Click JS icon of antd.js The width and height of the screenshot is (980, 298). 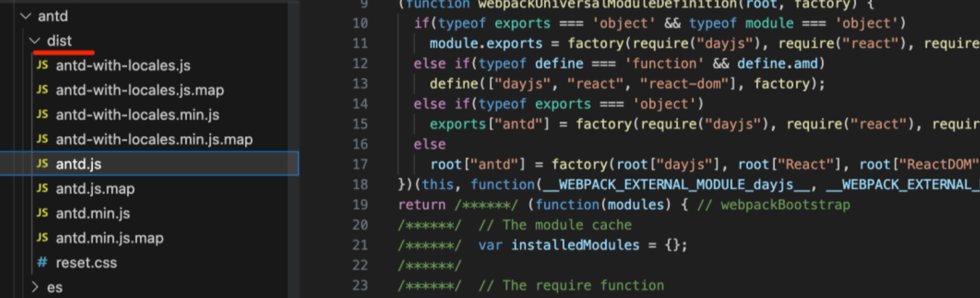coord(42,163)
